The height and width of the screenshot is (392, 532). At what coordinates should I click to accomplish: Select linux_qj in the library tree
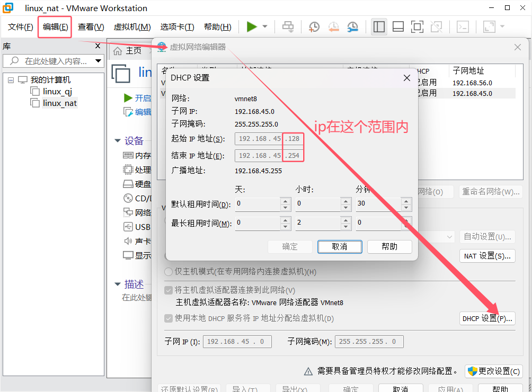pyautogui.click(x=57, y=92)
